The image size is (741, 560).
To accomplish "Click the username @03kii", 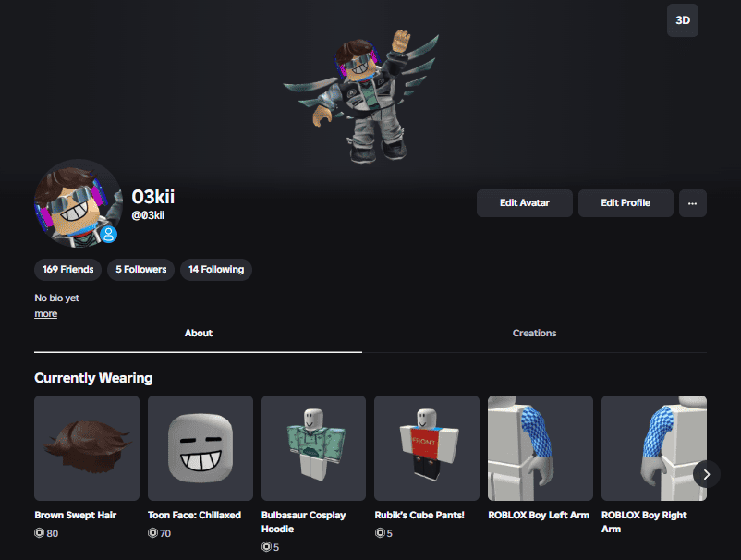I will click(148, 215).
